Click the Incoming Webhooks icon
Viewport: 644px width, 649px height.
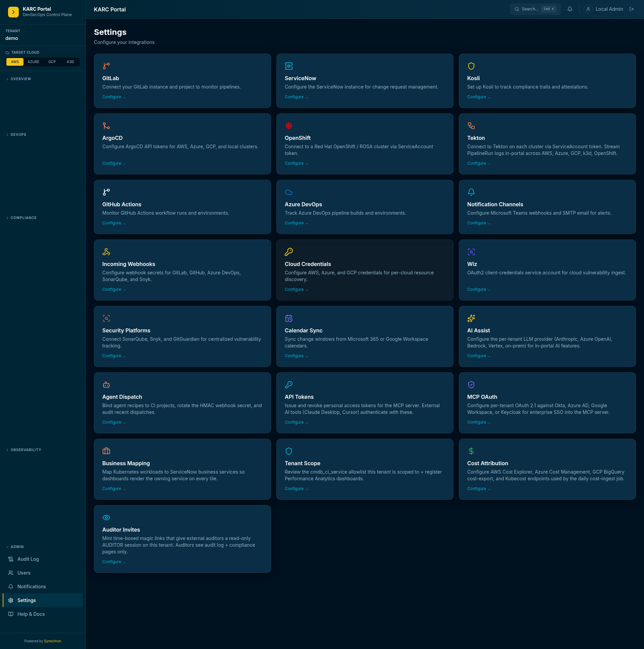pyautogui.click(x=106, y=252)
